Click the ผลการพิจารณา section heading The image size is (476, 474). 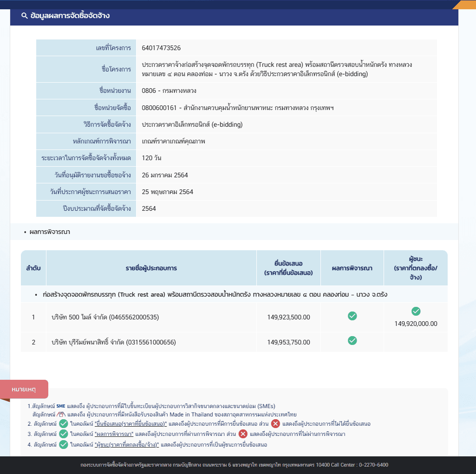[50, 232]
